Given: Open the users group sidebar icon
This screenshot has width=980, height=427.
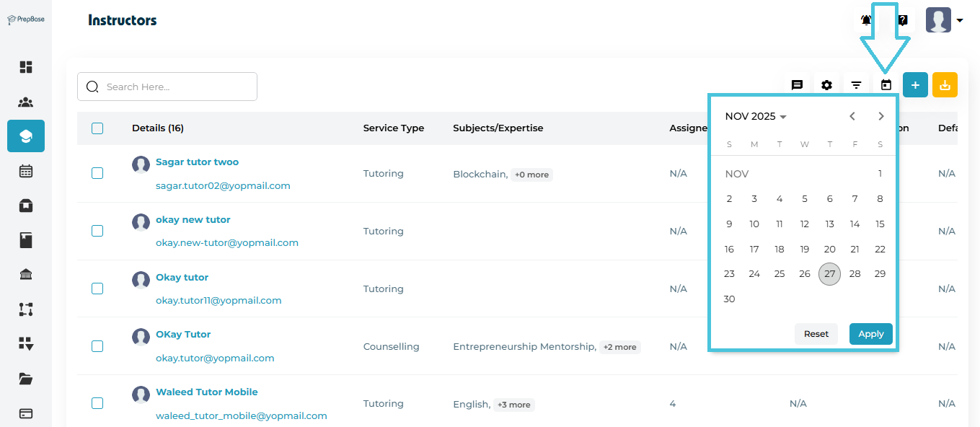Looking at the screenshot, I should 26,102.
